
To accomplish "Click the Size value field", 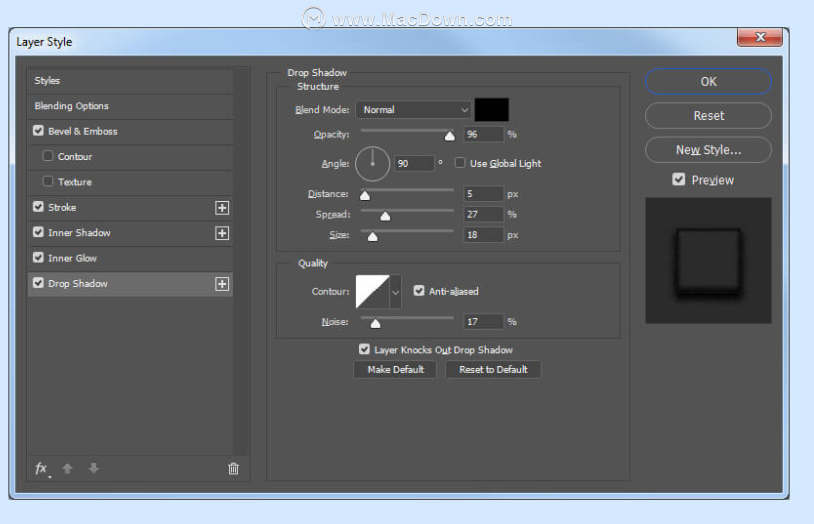I will coord(483,235).
